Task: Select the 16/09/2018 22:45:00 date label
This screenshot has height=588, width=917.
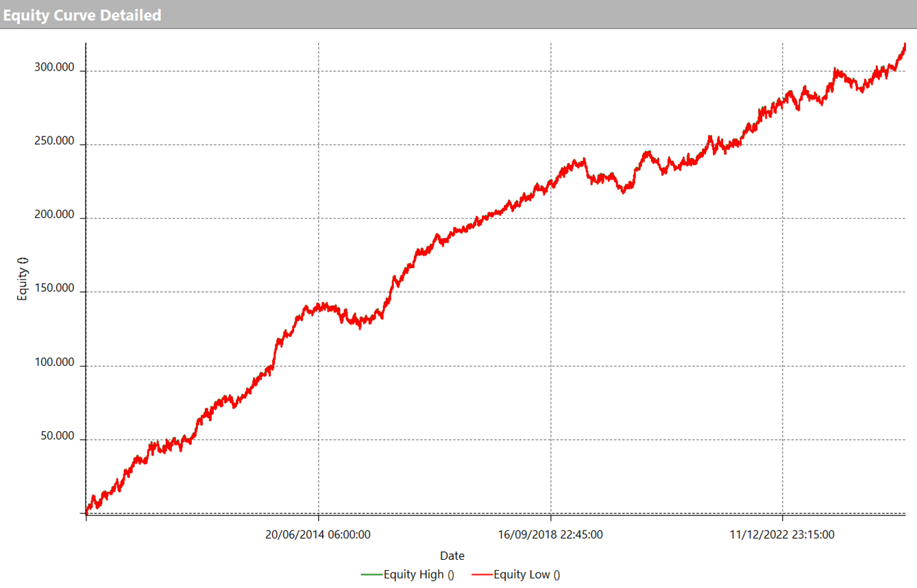Action: pyautogui.click(x=550, y=535)
